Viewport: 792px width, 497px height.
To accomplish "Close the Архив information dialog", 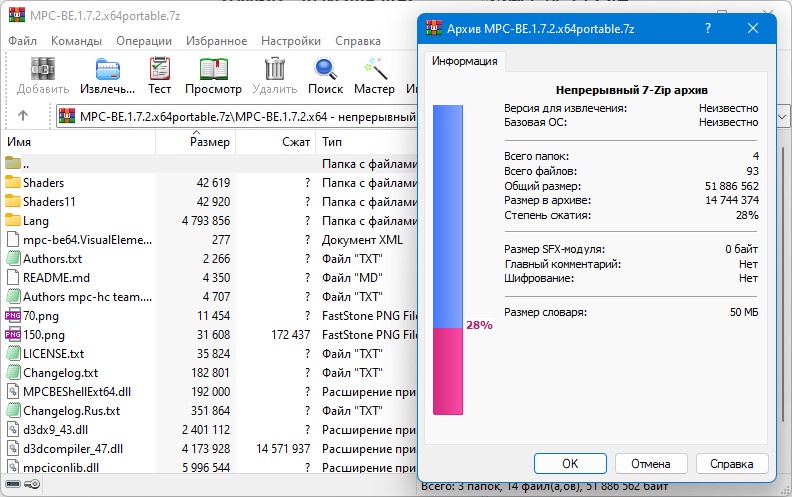I will tap(753, 28).
